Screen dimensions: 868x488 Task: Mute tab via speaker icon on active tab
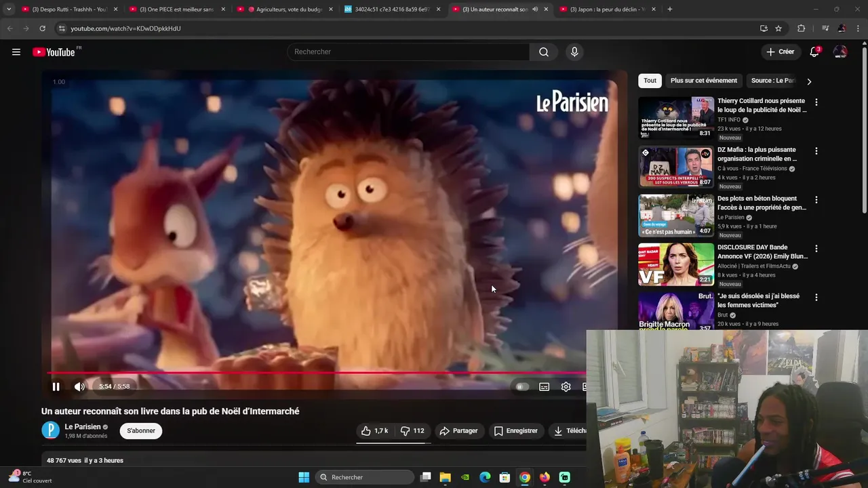tap(535, 9)
